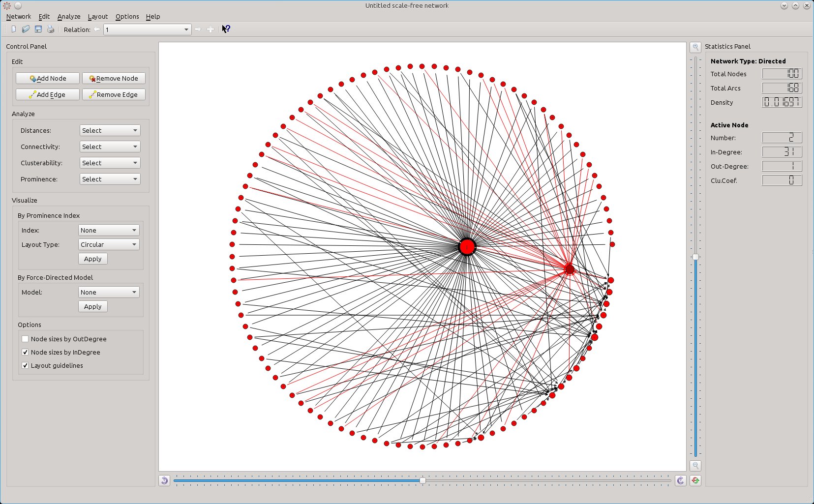Zoom out with the bottom magnifier icon
Image resolution: width=814 pixels, height=504 pixels.
[695, 465]
